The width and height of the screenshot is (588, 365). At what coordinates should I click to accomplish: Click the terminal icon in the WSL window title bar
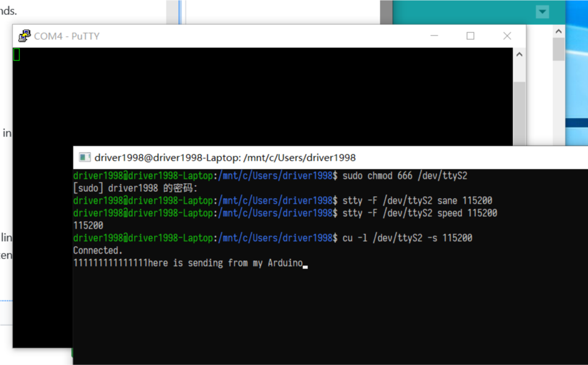pos(85,158)
